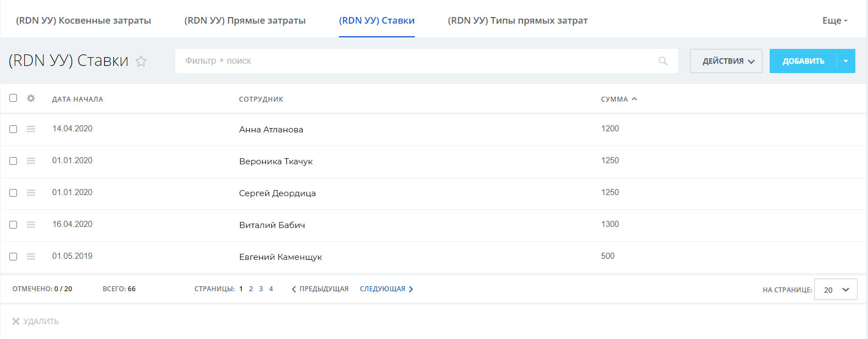Open the row menu for Вероника Ткачук
This screenshot has width=868, height=339.
coord(31,161)
